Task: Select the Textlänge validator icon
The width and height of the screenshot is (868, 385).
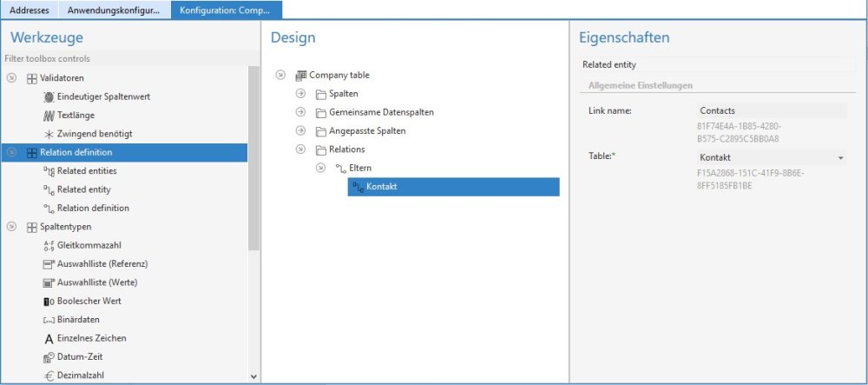Action: (x=49, y=115)
